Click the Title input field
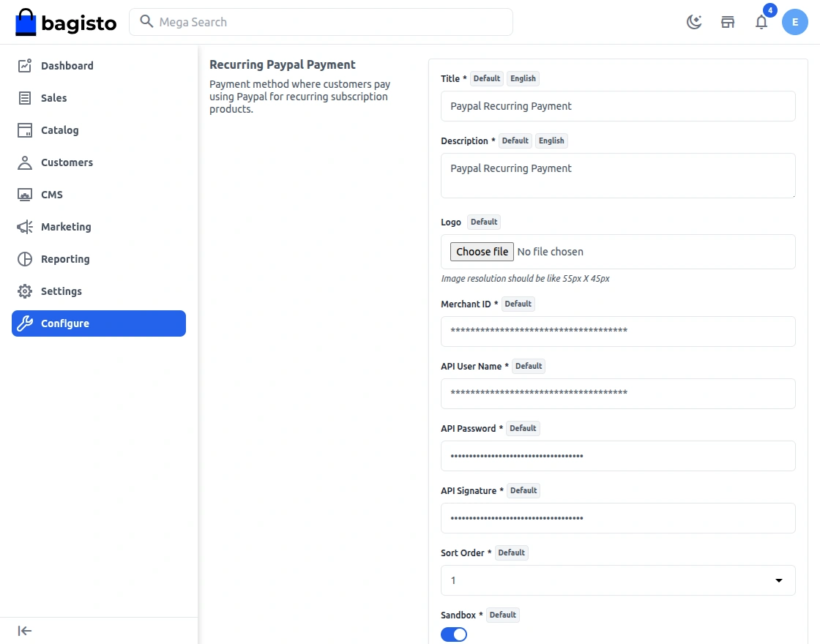Image resolution: width=820 pixels, height=644 pixels. pyautogui.click(x=618, y=106)
